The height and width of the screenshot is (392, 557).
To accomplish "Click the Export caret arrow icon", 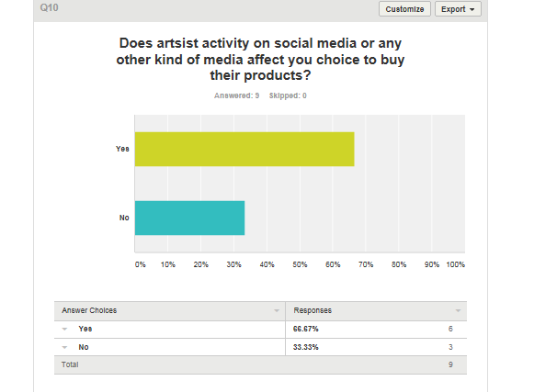I will pyautogui.click(x=472, y=9).
